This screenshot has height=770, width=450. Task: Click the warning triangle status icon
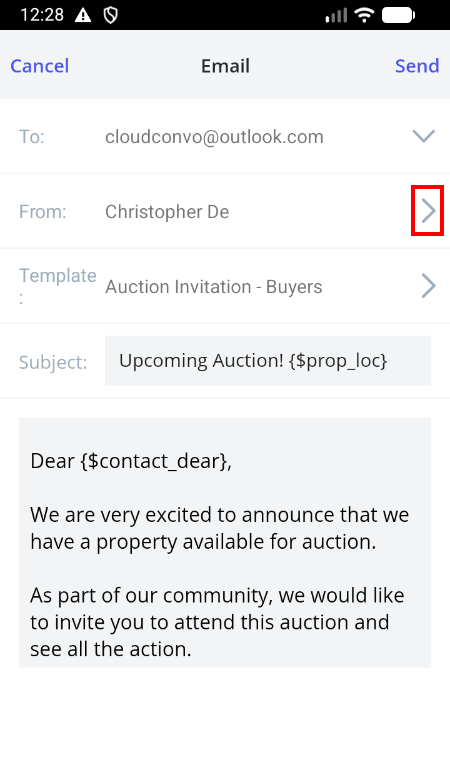(83, 15)
